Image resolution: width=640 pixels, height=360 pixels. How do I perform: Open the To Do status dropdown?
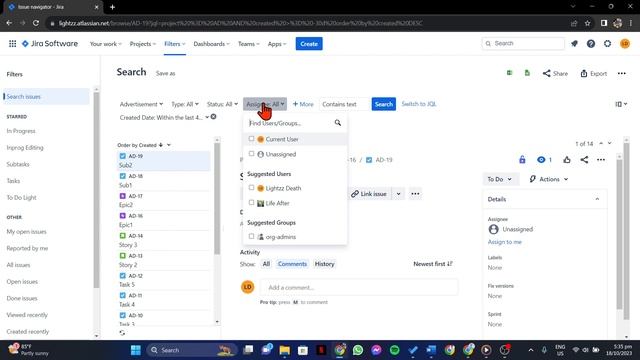(500, 179)
